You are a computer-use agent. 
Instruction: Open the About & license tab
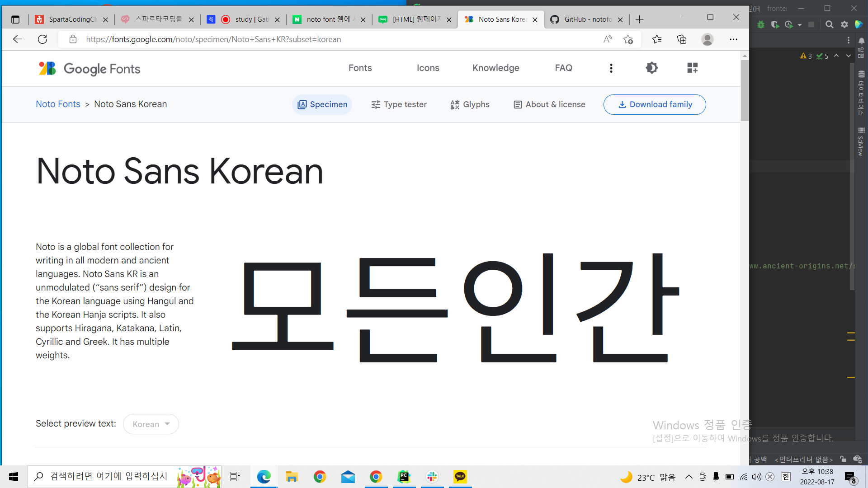(549, 104)
